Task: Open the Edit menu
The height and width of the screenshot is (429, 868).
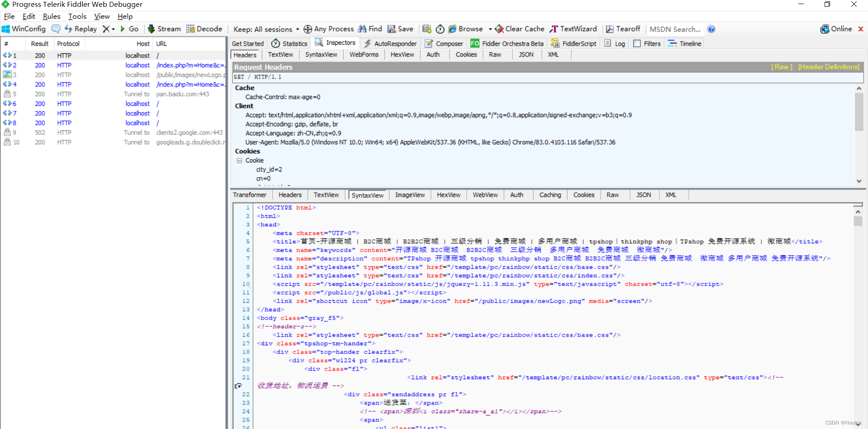Action: tap(28, 16)
